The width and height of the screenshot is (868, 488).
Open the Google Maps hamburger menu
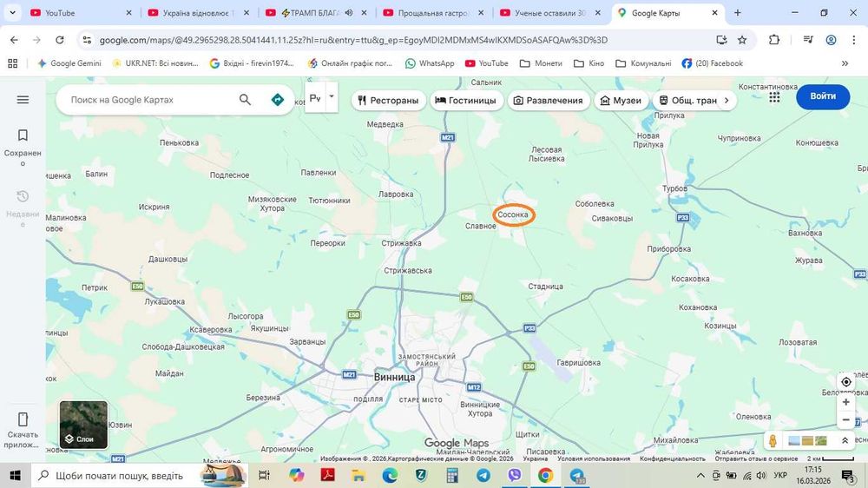(23, 100)
